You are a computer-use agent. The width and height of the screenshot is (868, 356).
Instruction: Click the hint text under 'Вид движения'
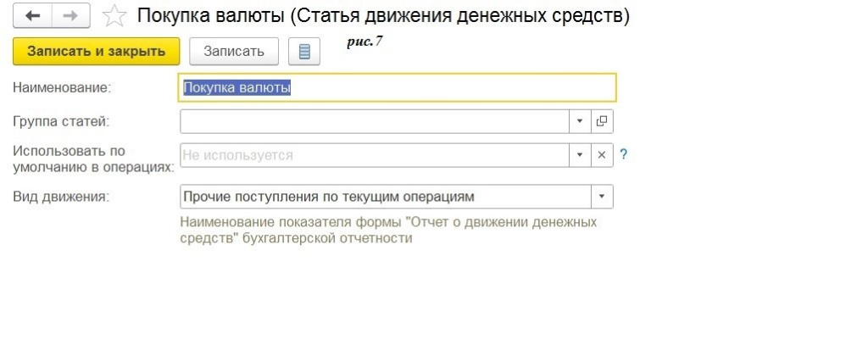(x=388, y=230)
